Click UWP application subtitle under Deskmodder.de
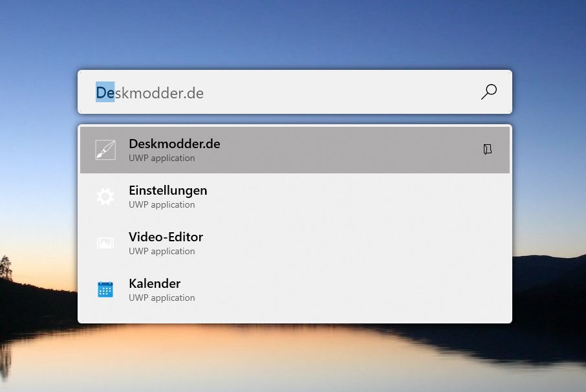 (162, 158)
